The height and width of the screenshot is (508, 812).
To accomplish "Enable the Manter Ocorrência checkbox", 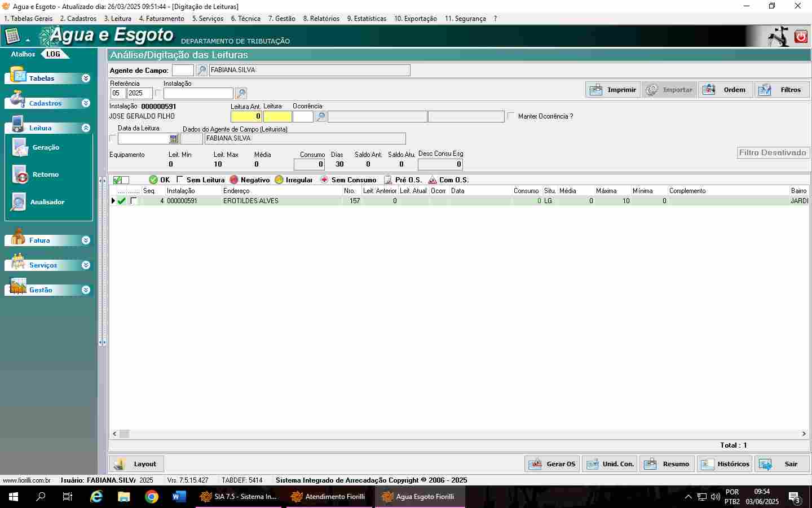I will 511,116.
